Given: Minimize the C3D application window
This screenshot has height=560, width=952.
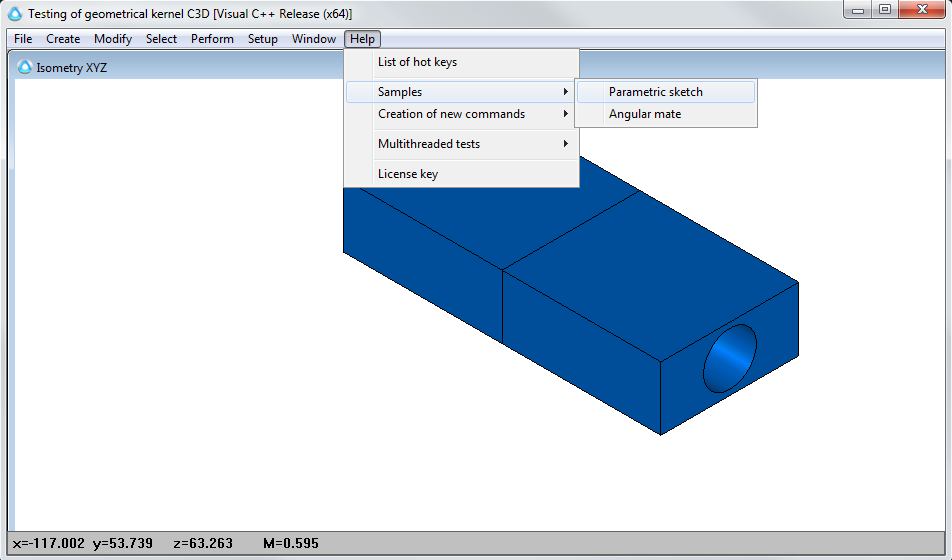Looking at the screenshot, I should pyautogui.click(x=858, y=10).
